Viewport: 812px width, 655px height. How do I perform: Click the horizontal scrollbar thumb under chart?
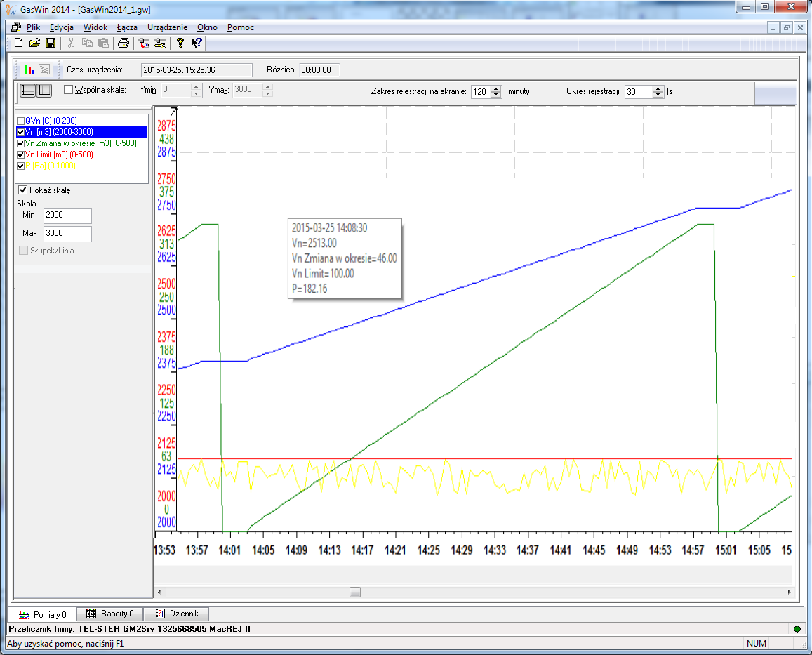[x=354, y=592]
